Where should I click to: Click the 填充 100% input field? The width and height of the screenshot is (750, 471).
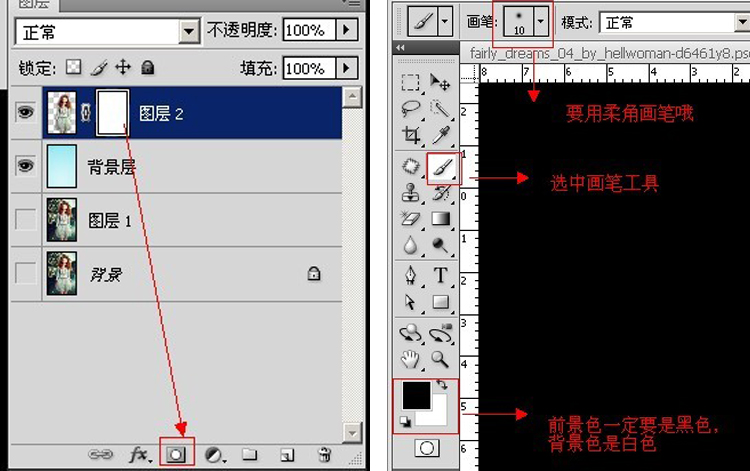[309, 68]
